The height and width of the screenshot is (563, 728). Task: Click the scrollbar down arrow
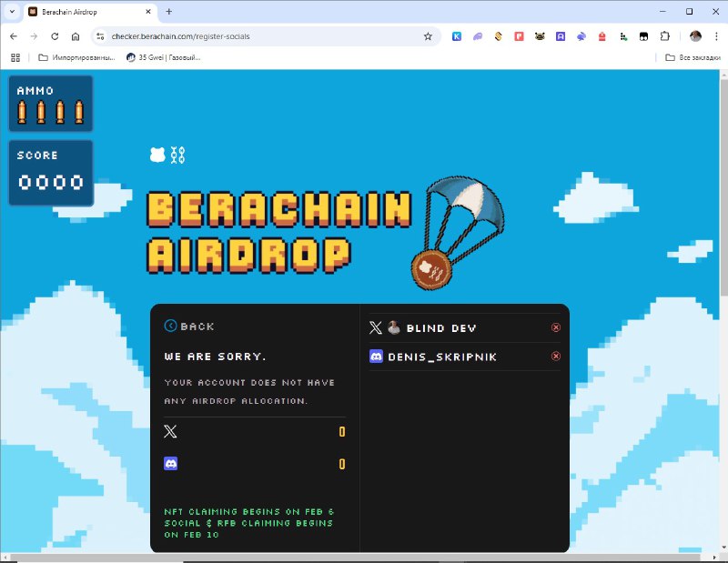(723, 548)
